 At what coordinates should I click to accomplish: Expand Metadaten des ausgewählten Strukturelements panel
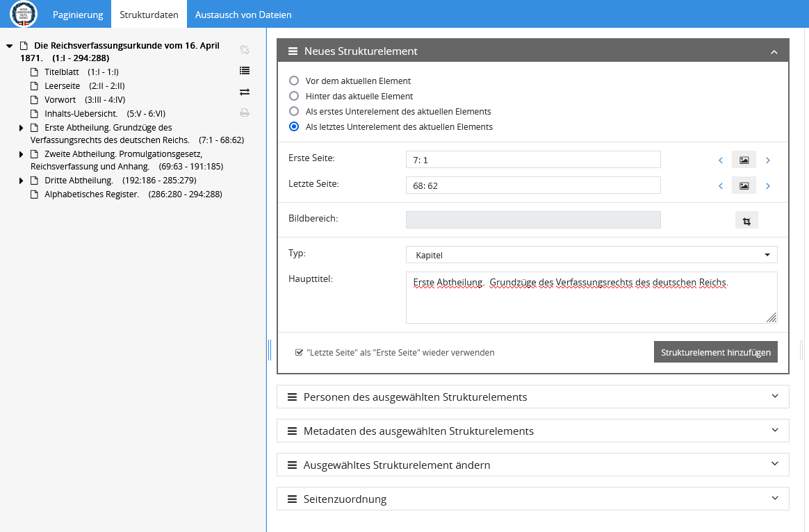[533, 431]
